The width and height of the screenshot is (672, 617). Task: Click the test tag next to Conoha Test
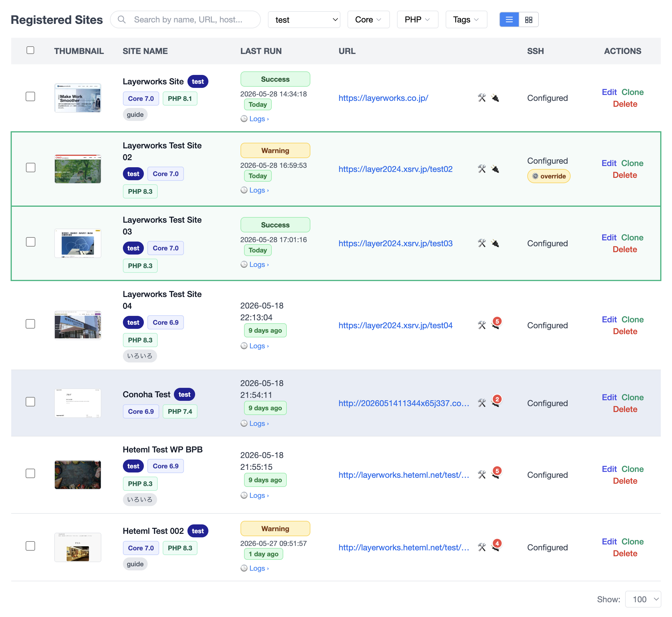(x=185, y=394)
